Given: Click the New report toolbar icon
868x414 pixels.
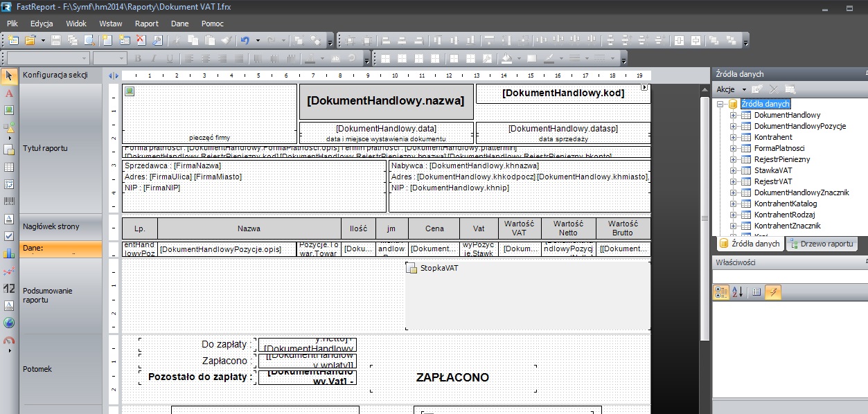Looking at the screenshot, I should tap(12, 40).
